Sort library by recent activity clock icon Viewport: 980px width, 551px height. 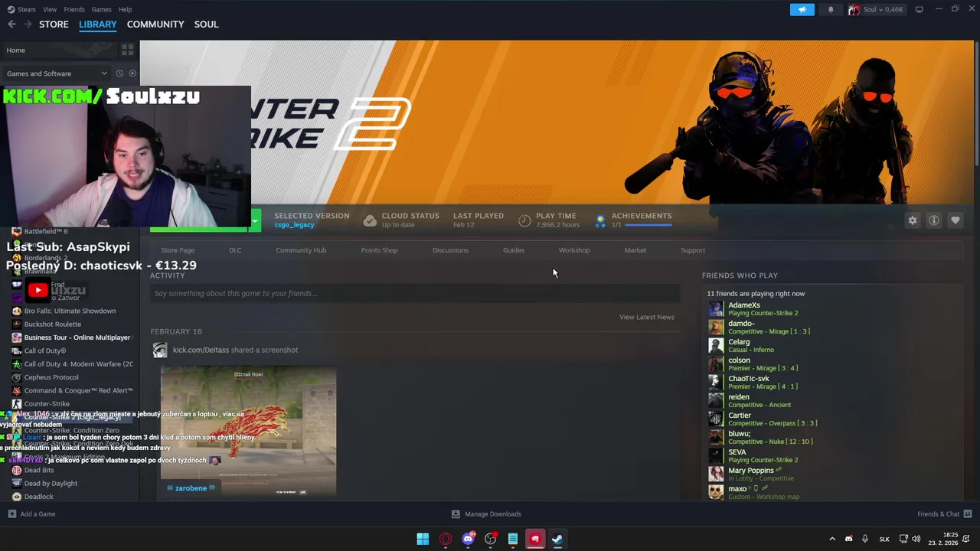[x=119, y=73]
